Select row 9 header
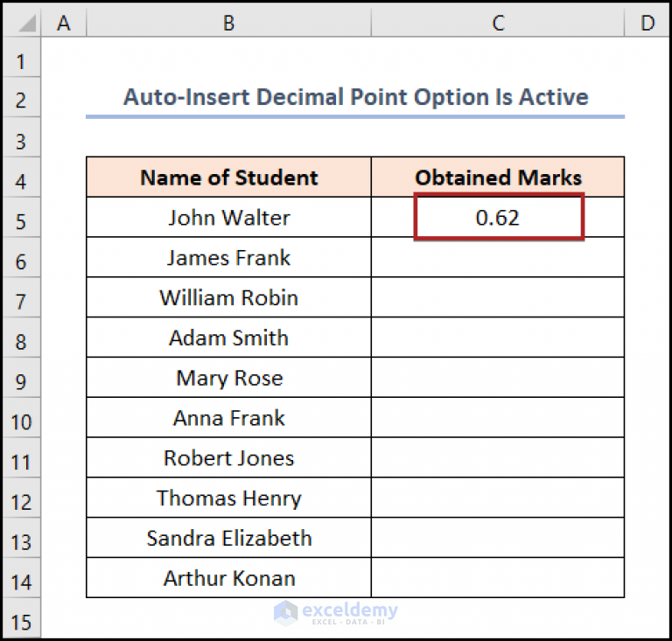Image resolution: width=672 pixels, height=641 pixels. coord(21,378)
